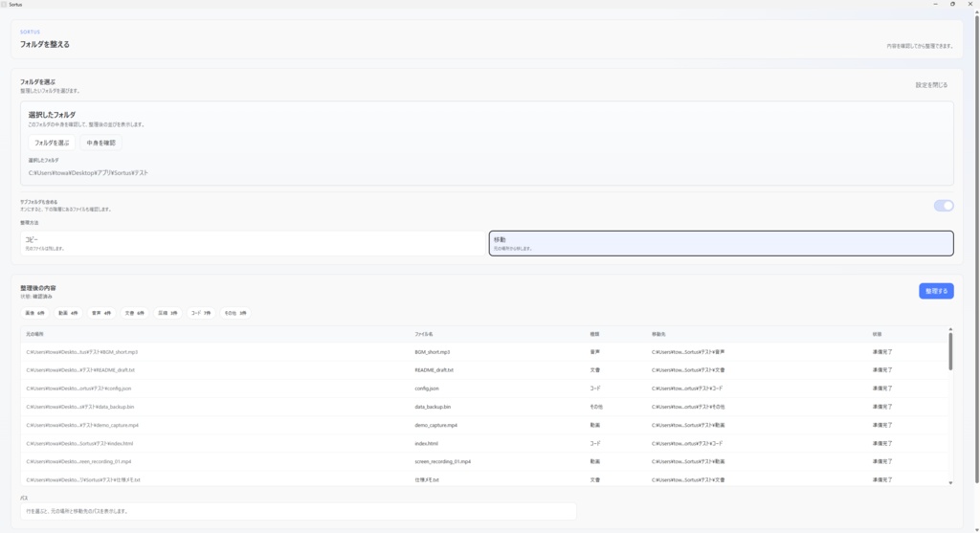The height and width of the screenshot is (533, 980).
Task: Select the data_backup.bin file name cell
Action: tap(433, 407)
